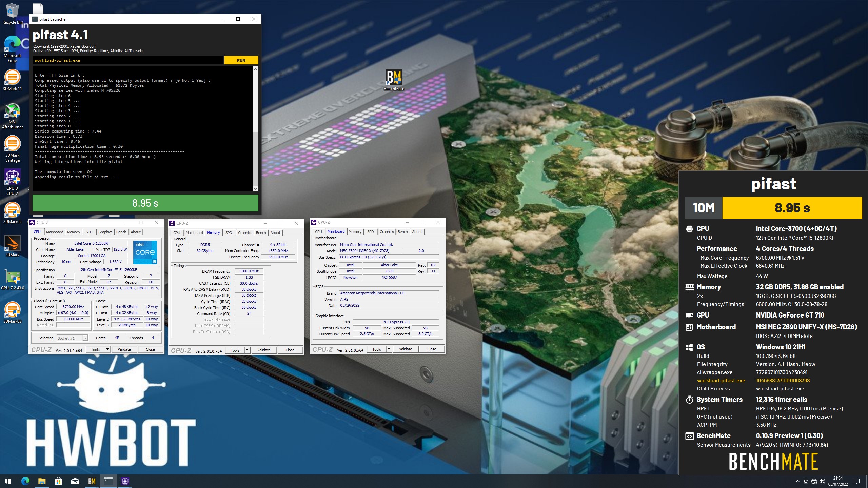Image resolution: width=868 pixels, height=488 pixels.
Task: Click the pifast console scrollbar down arrow
Action: click(x=255, y=188)
